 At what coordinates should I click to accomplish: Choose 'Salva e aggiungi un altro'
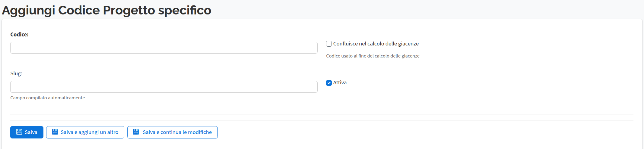pos(89,132)
